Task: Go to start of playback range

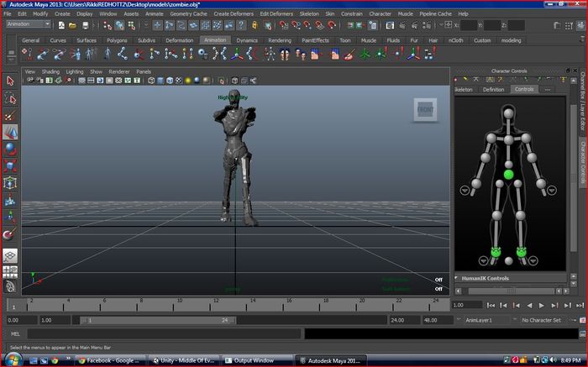Action: [491, 306]
